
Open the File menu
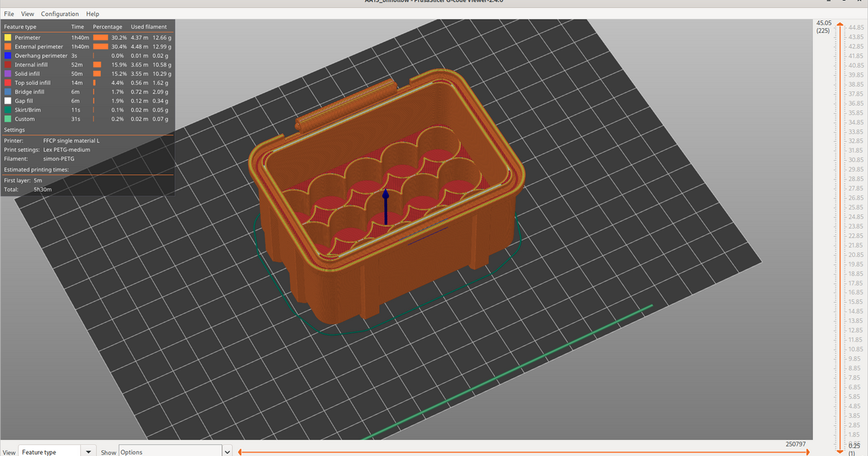pyautogui.click(x=9, y=14)
